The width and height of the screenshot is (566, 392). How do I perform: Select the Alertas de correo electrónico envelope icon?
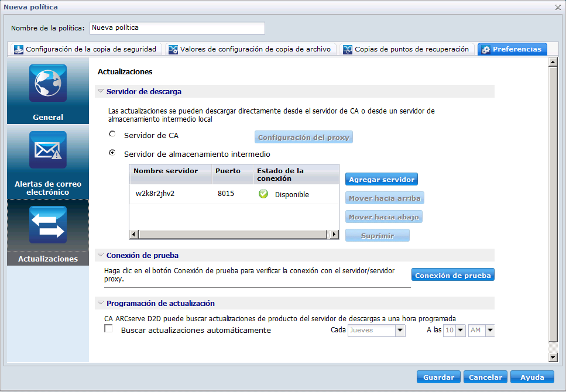(x=47, y=150)
